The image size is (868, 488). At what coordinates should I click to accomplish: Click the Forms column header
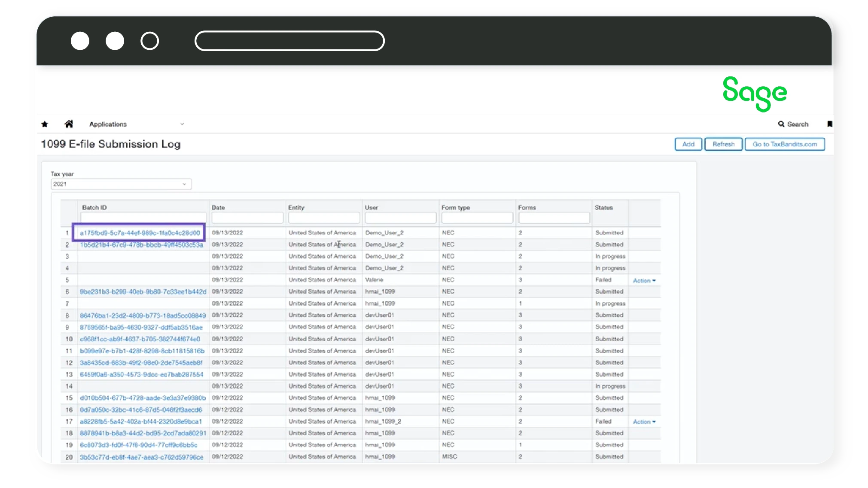point(527,207)
